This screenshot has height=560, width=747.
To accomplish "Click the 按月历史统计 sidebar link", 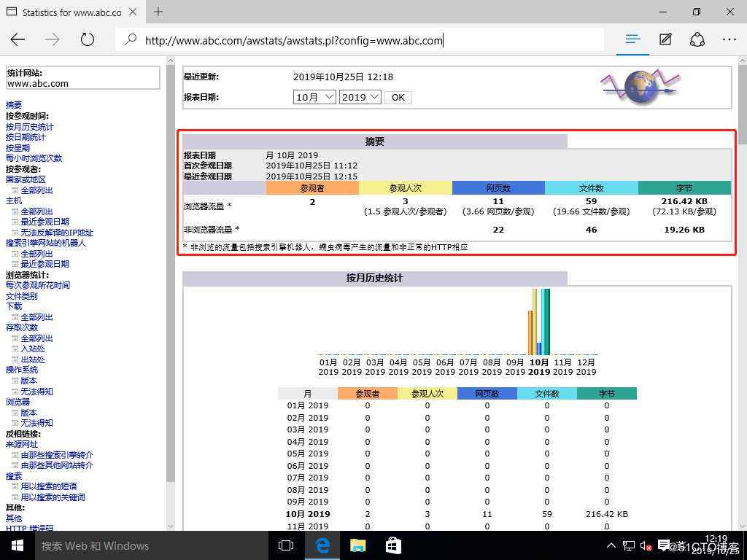I will (x=29, y=127).
